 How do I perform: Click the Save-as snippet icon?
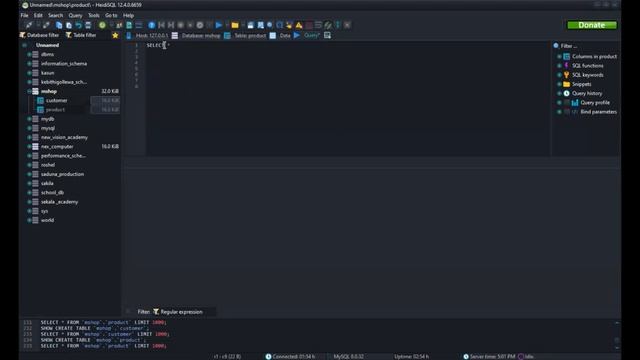point(260,25)
